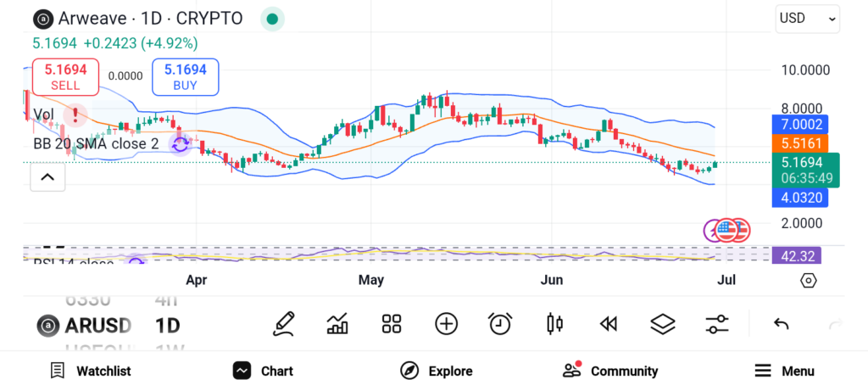Click the Apr date on time axis
Viewport: 868px width, 391px height.
pos(197,280)
